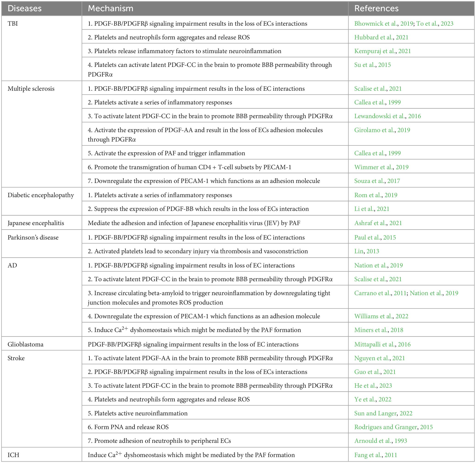Click the He et al., 2023 citation
The height and width of the screenshot is (463, 476).
click(x=373, y=385)
